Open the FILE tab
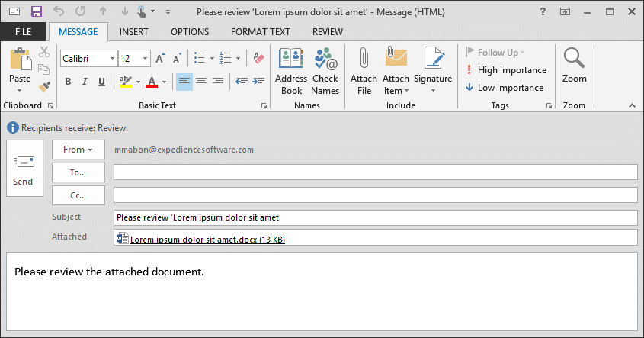The width and height of the screenshot is (644, 338). [23, 31]
